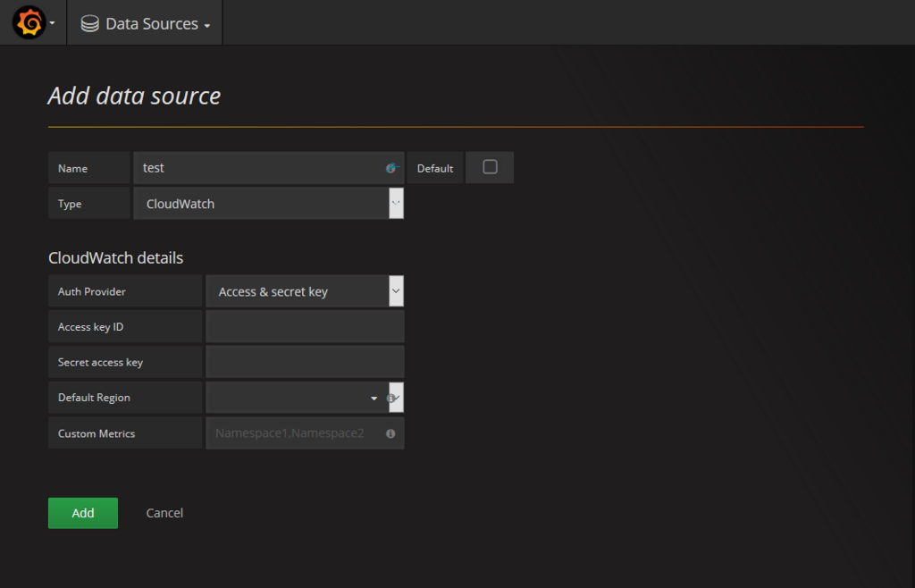915x588 pixels.
Task: Open the Type dropdown showing CloudWatch
Action: point(268,204)
